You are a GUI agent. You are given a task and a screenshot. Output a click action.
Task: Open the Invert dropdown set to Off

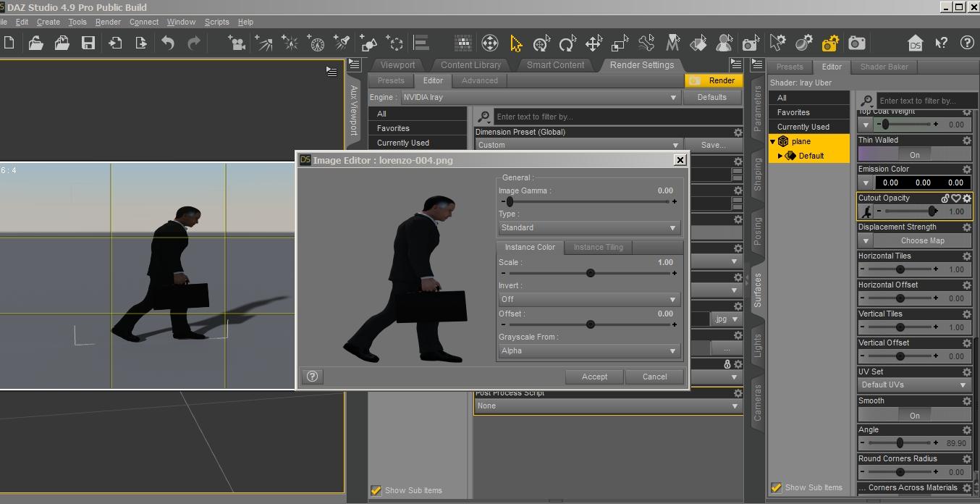(x=589, y=299)
